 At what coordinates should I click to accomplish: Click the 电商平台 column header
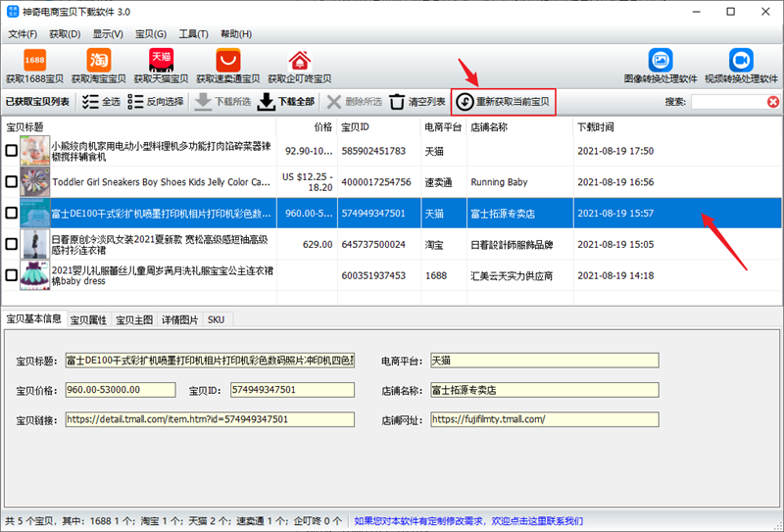coord(444,127)
